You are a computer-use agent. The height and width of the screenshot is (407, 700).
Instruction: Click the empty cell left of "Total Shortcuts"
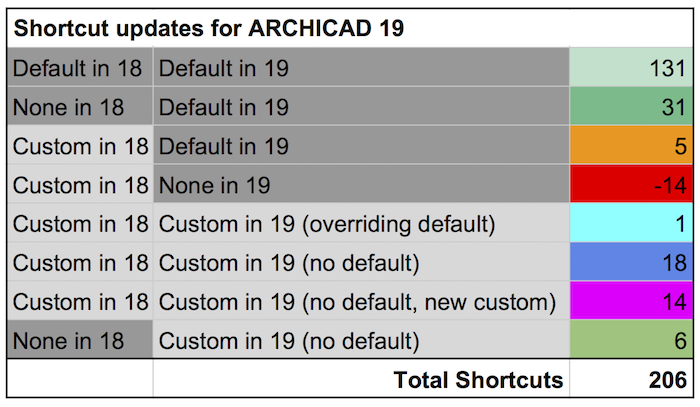point(79,380)
